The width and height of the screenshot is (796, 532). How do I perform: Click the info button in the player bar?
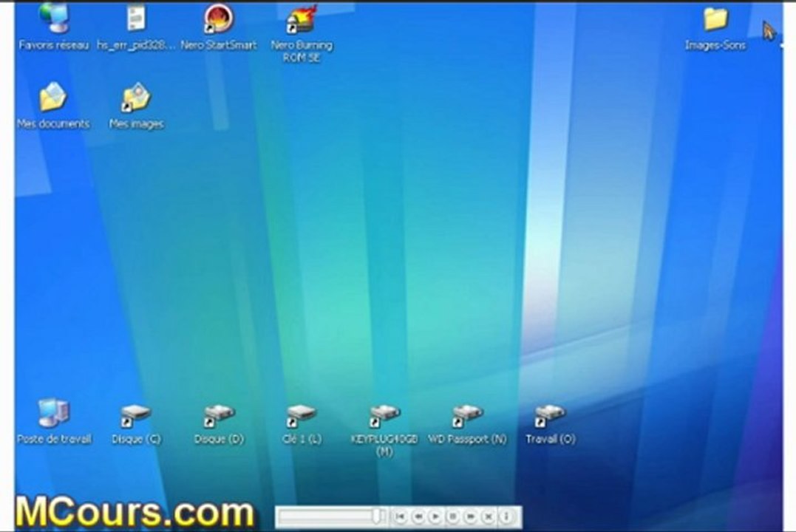pyautogui.click(x=506, y=516)
